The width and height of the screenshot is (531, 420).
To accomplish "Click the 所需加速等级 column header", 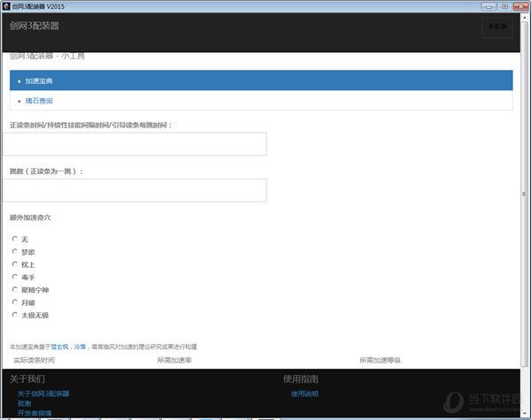I will [x=380, y=360].
